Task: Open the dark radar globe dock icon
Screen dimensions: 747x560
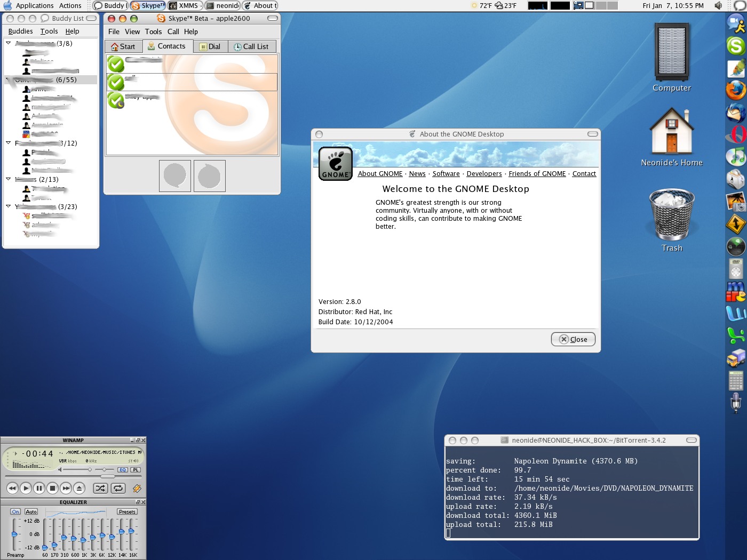Action: 736,246
